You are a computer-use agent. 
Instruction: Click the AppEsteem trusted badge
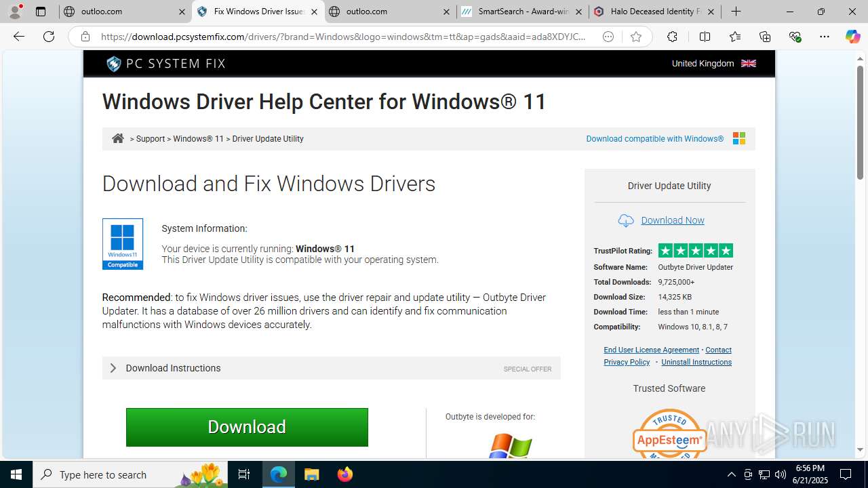[x=669, y=434]
